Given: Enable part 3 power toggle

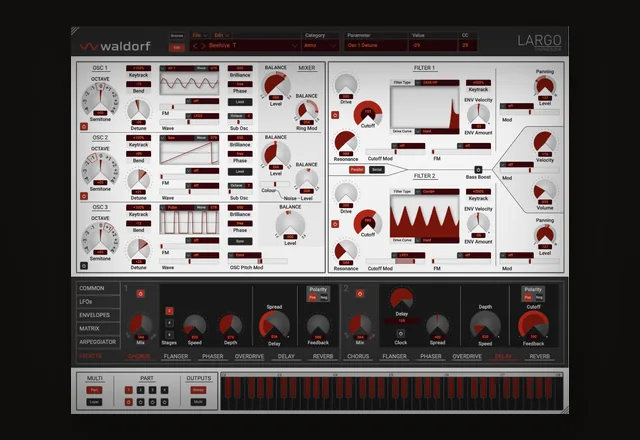Looking at the screenshot, I should coord(152,402).
